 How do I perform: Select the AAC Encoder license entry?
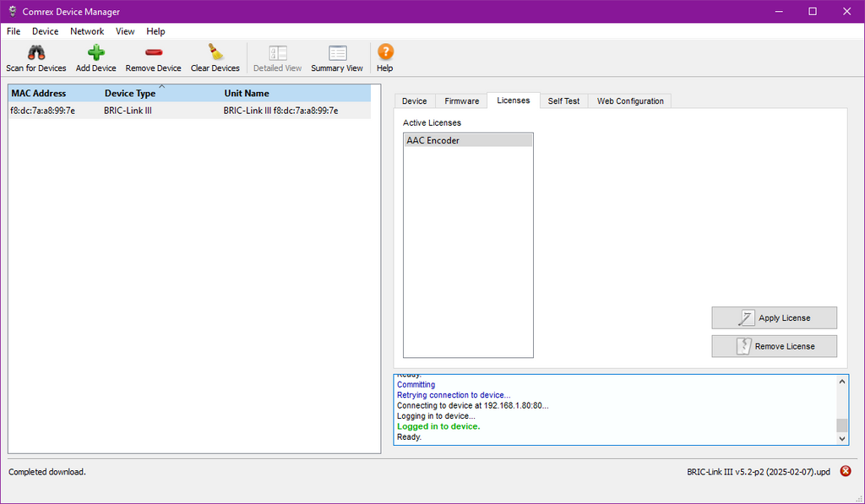(x=468, y=141)
